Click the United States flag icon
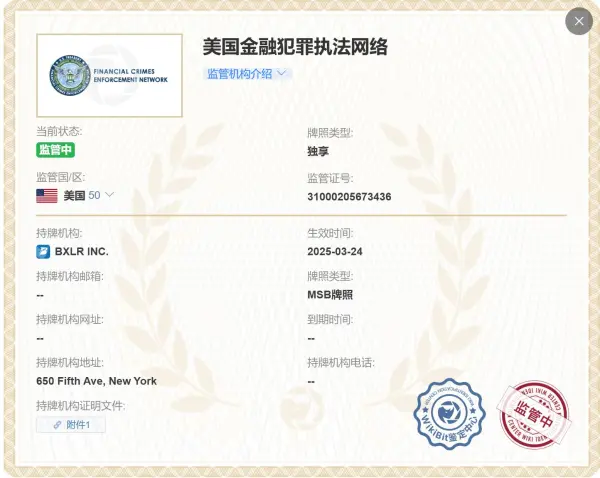Image resolution: width=600 pixels, height=478 pixels. [x=47, y=196]
